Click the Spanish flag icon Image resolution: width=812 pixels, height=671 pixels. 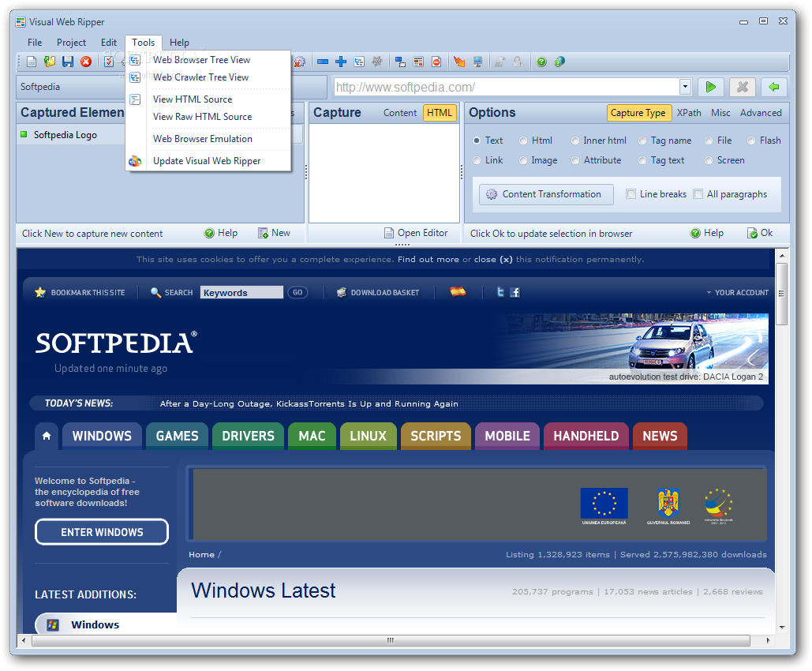[x=458, y=292]
